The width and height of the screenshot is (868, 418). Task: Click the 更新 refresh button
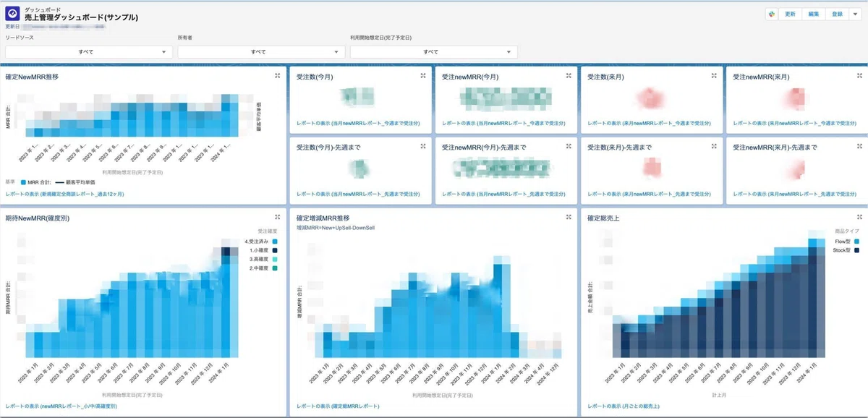[x=790, y=14]
